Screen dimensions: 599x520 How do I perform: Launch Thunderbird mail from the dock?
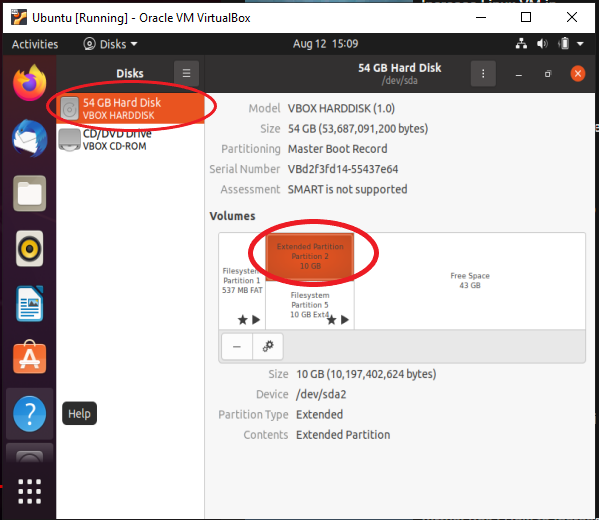click(29, 138)
